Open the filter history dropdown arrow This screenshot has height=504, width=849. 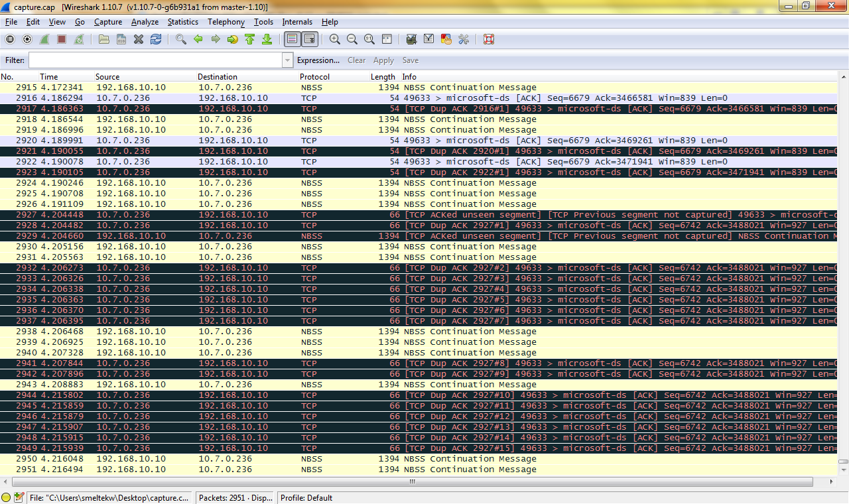pos(287,60)
